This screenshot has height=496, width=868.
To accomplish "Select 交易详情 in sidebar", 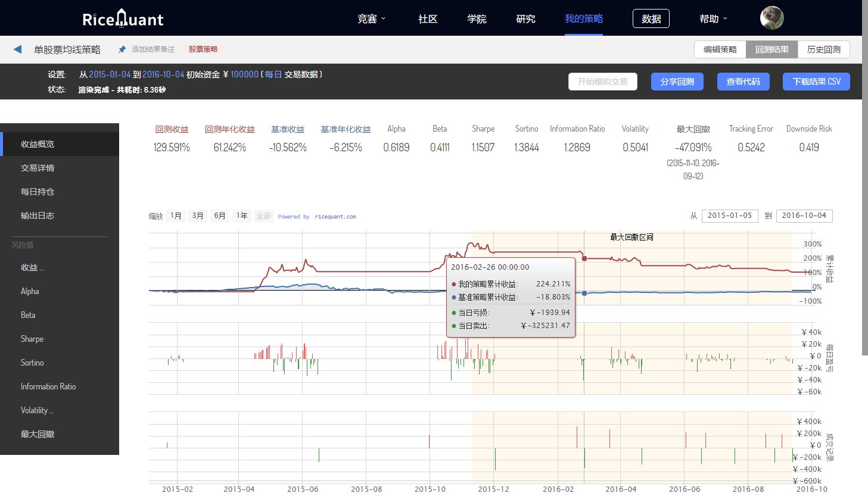I will [x=38, y=168].
